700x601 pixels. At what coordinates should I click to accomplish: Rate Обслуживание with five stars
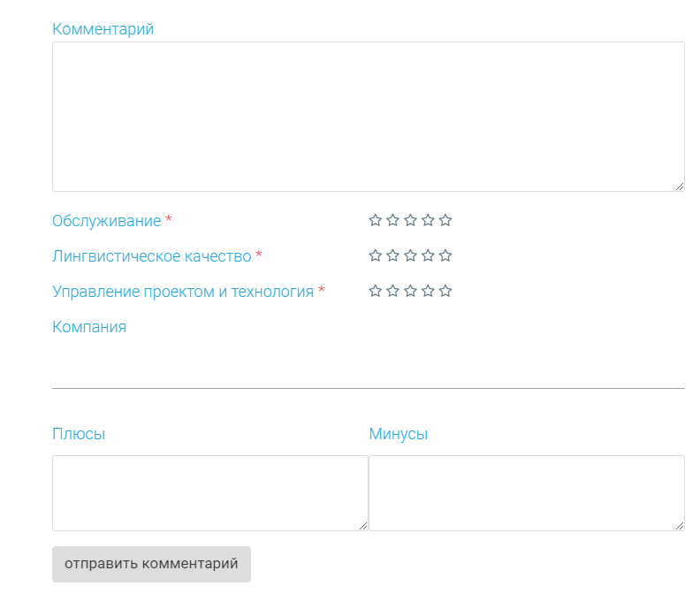[445, 220]
